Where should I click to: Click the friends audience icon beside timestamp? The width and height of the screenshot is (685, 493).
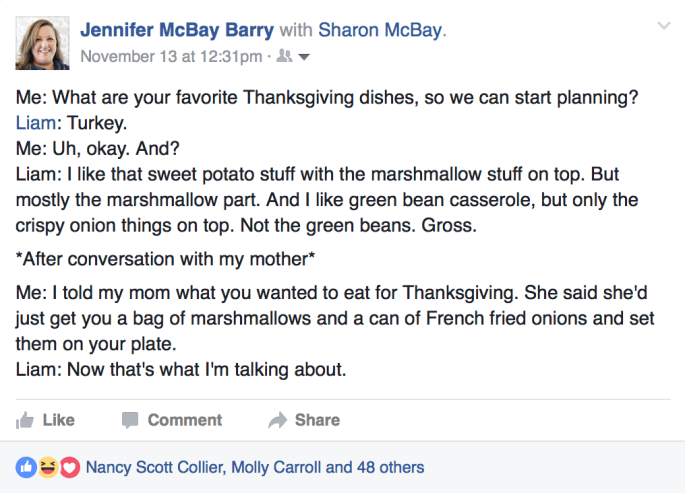click(283, 57)
